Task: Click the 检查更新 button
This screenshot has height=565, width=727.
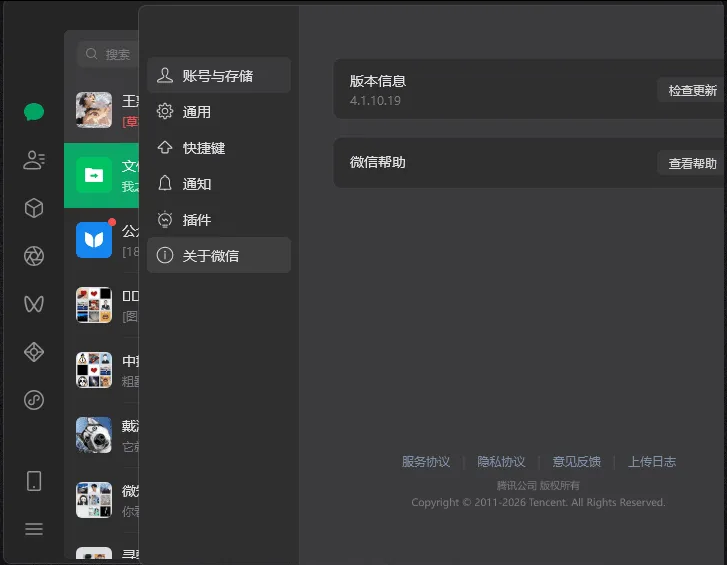Action: (x=692, y=90)
